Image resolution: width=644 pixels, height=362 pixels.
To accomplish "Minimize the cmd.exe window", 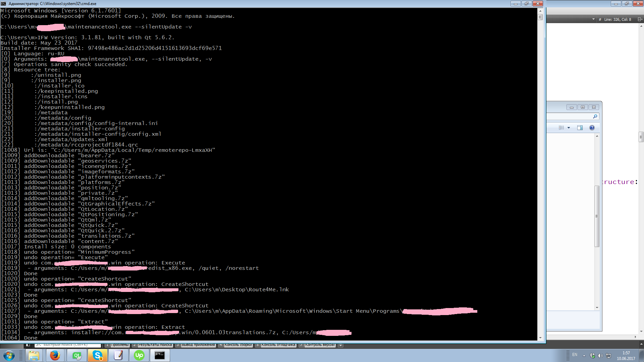I will (516, 3).
